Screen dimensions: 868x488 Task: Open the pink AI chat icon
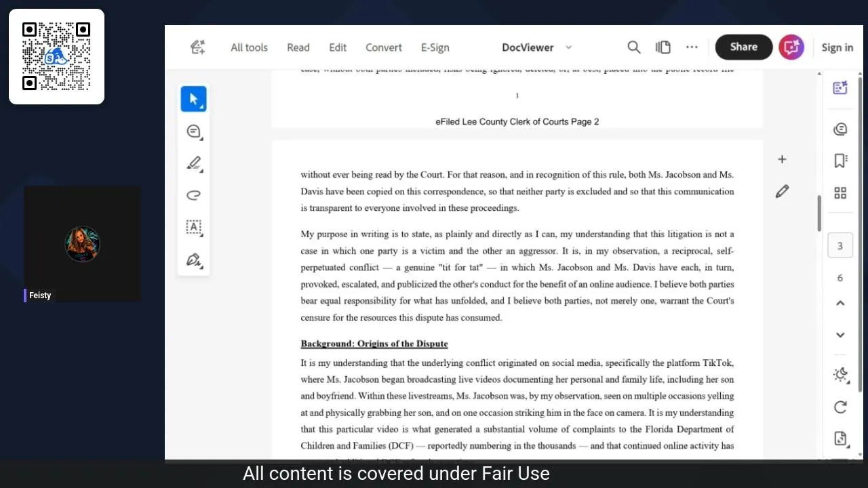coord(791,47)
